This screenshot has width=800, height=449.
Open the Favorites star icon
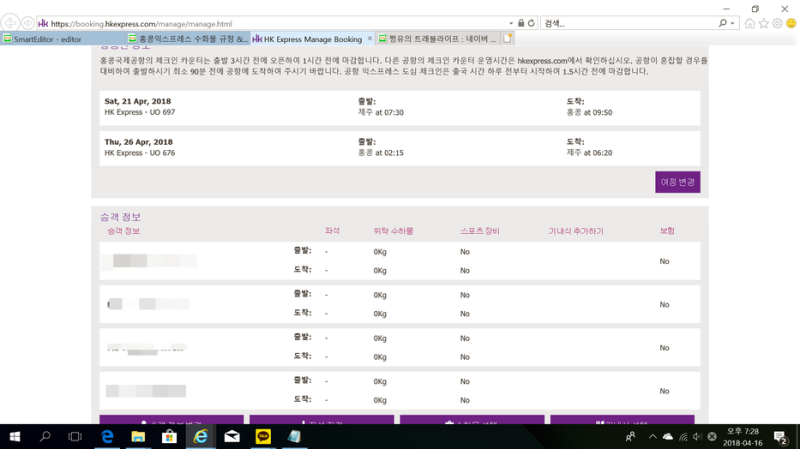pyautogui.click(x=763, y=23)
